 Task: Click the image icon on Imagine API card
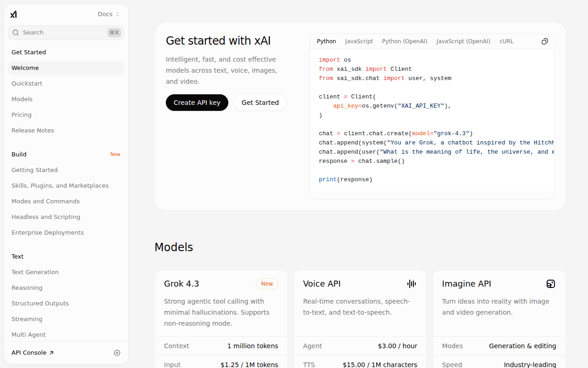click(x=551, y=284)
